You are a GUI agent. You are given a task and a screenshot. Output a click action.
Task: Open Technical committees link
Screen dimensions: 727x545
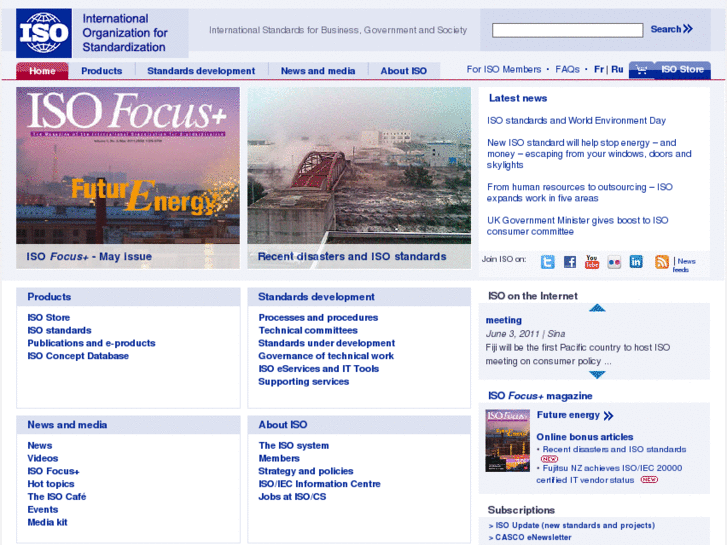tap(308, 330)
